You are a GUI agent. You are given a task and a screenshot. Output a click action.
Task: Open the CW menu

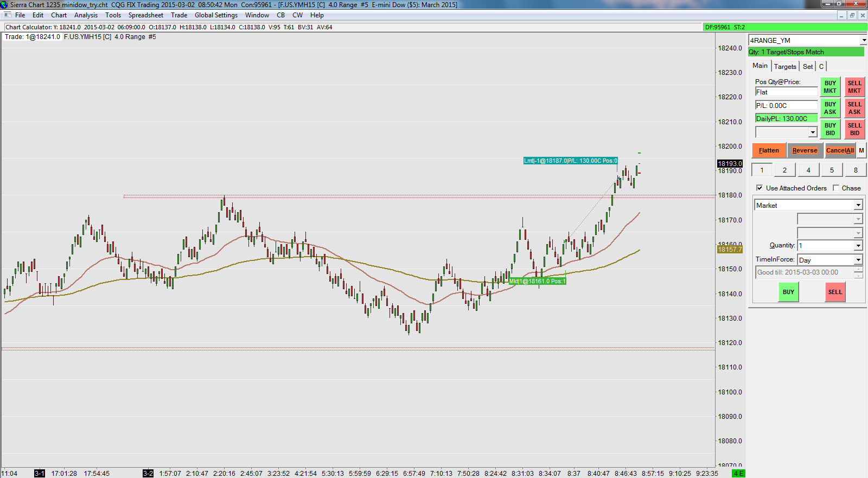pos(298,15)
